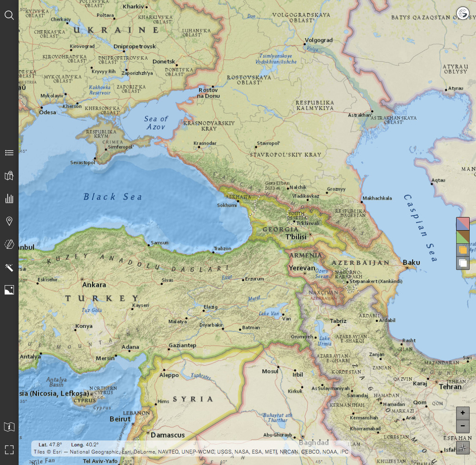Open the bar chart statistics icon
This screenshot has height=465, width=476.
[9, 198]
